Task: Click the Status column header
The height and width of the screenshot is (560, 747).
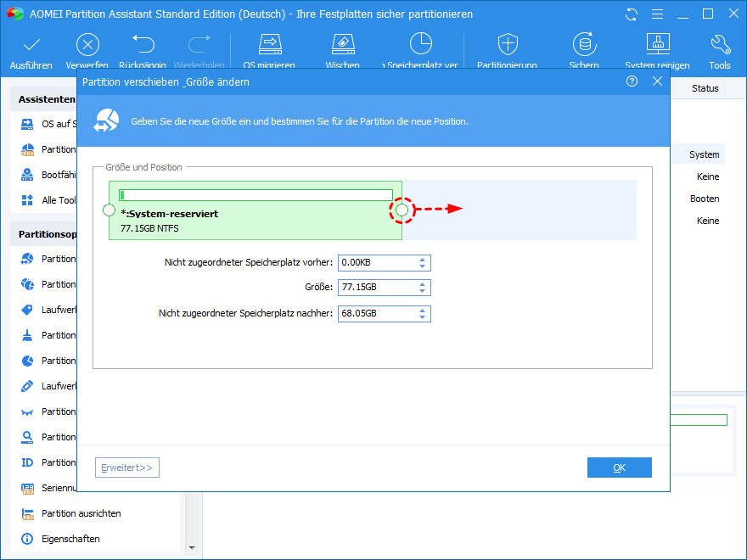Action: (705, 88)
